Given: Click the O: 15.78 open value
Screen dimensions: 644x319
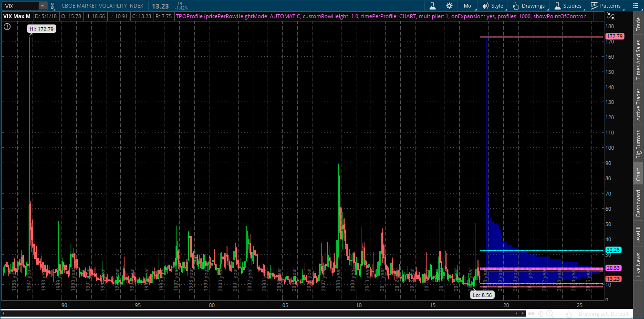Looking at the screenshot, I should pyautogui.click(x=71, y=16).
